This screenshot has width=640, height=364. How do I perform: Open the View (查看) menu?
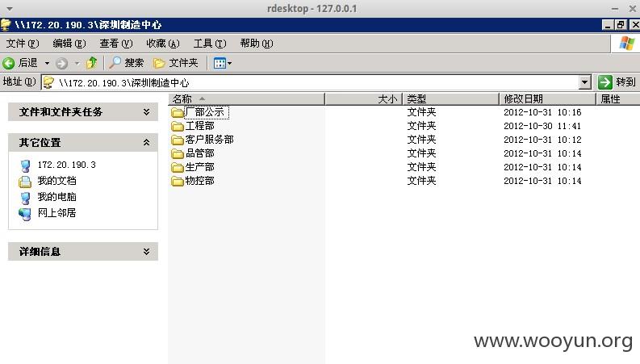pos(116,44)
